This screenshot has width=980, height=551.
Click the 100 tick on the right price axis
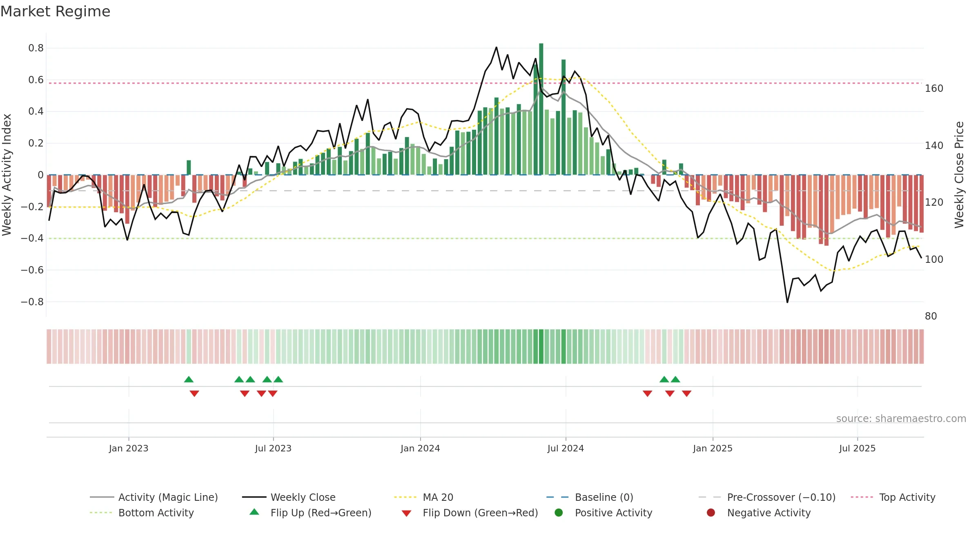tap(934, 259)
